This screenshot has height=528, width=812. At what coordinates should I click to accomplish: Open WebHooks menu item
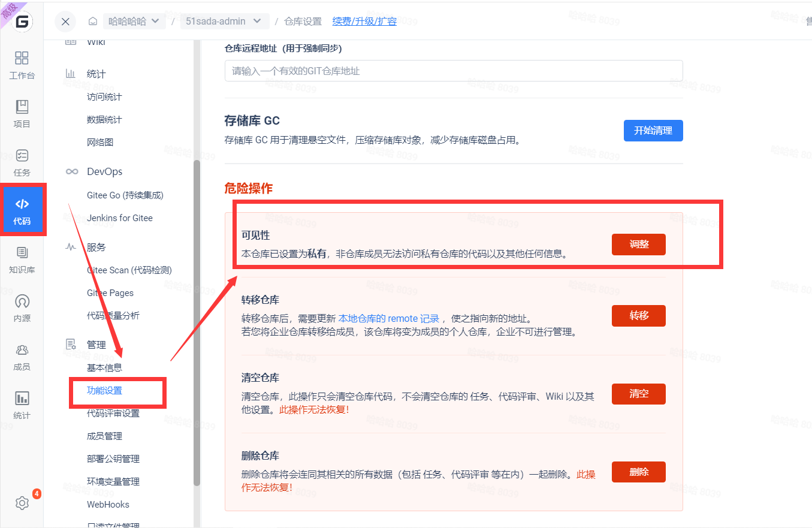point(108,505)
